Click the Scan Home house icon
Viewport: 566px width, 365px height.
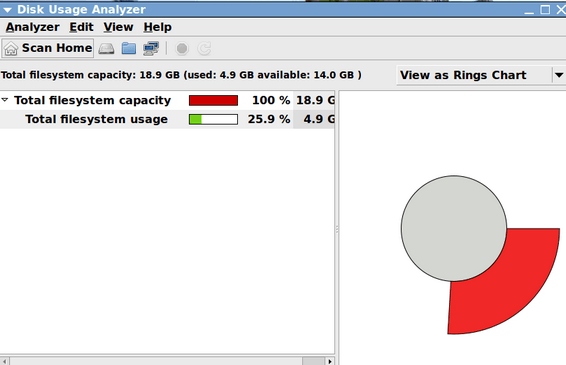pyautogui.click(x=11, y=48)
